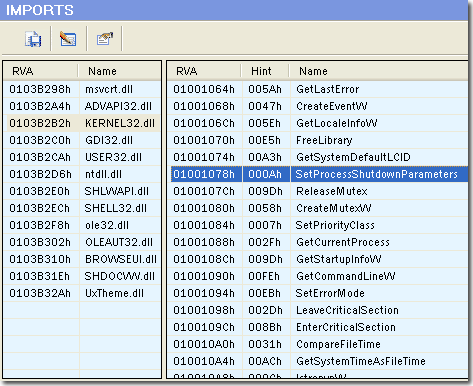Click hint value 0047h
The height and width of the screenshot is (386, 473).
[265, 106]
